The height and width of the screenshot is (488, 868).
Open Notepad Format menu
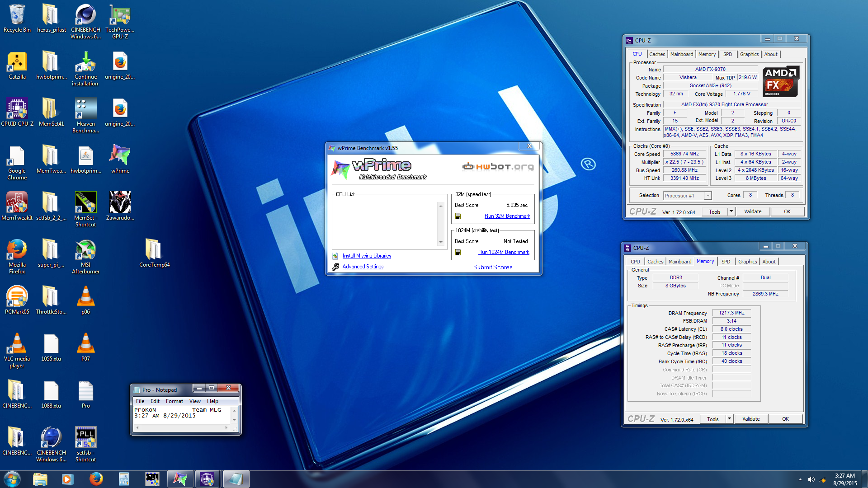click(175, 401)
